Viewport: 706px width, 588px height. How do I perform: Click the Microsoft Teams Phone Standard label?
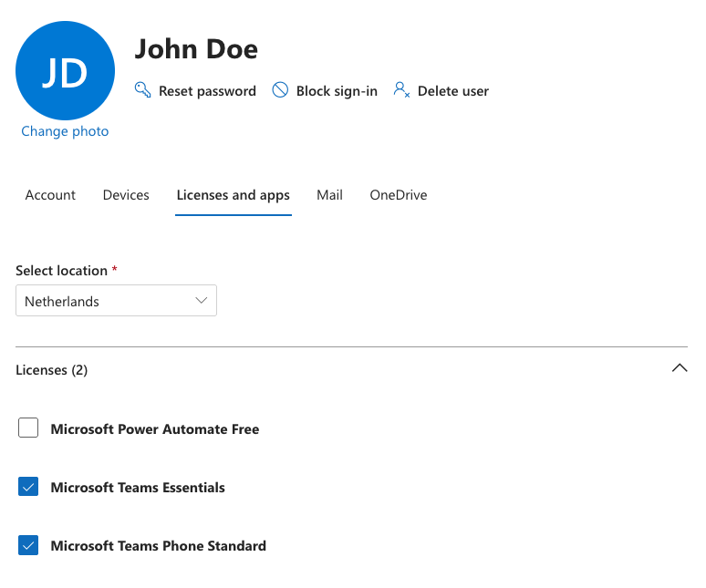tap(159, 546)
